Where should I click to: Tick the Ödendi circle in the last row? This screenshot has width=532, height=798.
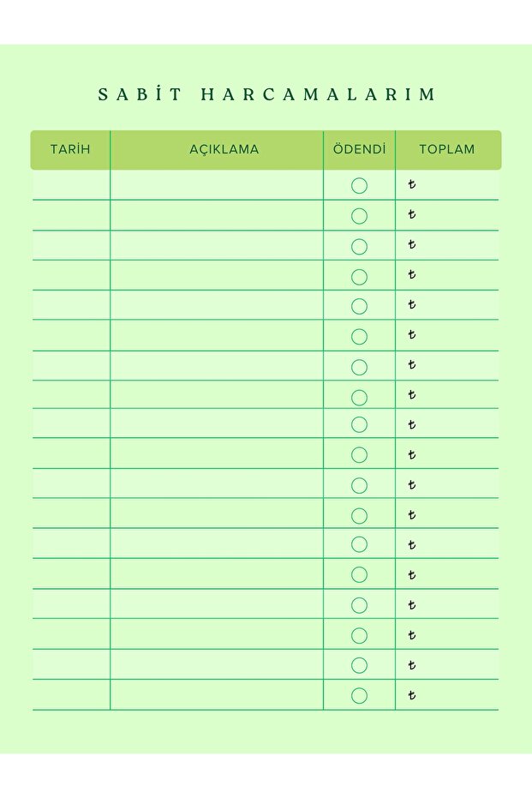click(359, 695)
